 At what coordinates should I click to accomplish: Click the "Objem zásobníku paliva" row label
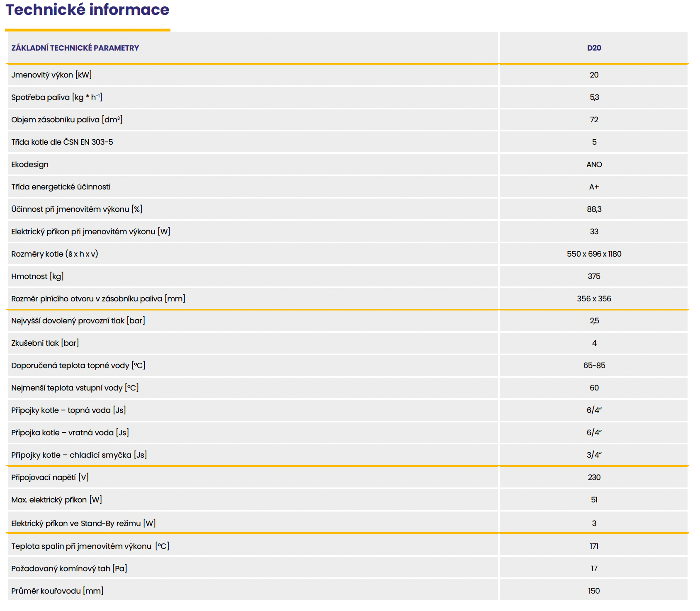click(67, 120)
